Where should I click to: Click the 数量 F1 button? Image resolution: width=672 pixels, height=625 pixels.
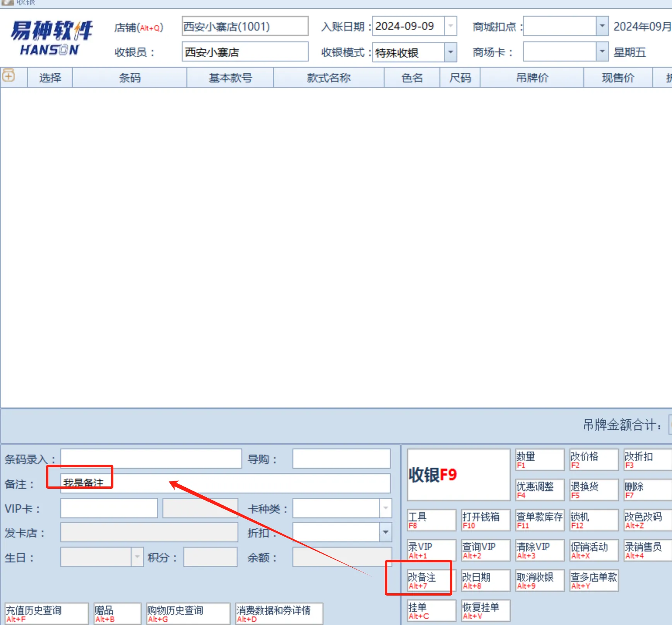point(539,460)
